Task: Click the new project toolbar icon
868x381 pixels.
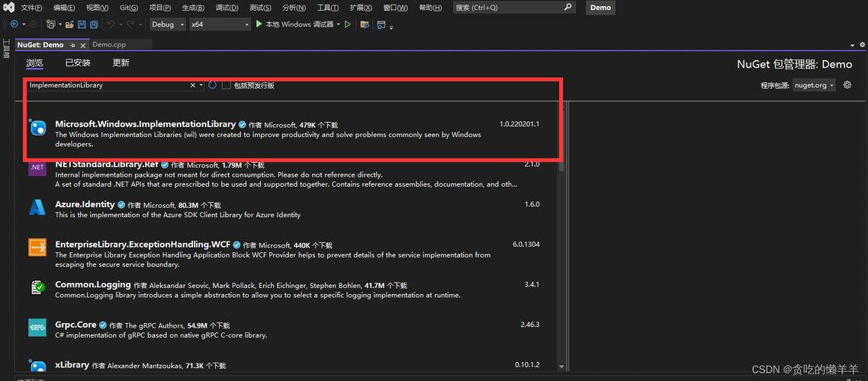Action: coord(50,24)
